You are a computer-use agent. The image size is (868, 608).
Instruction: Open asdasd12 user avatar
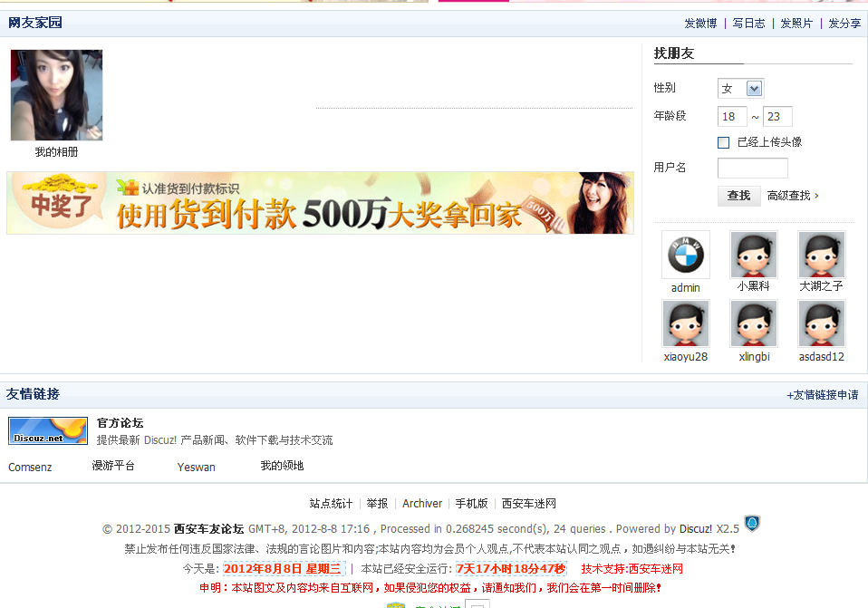tap(822, 324)
